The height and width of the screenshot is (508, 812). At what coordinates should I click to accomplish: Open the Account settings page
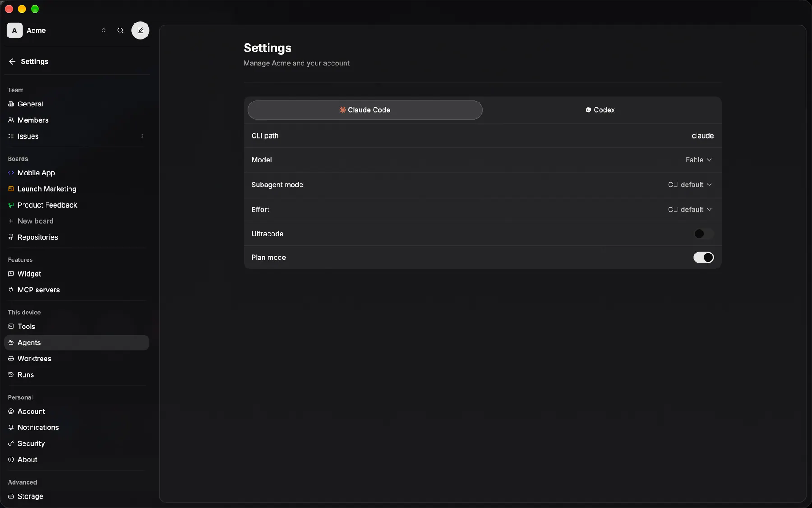click(77, 411)
